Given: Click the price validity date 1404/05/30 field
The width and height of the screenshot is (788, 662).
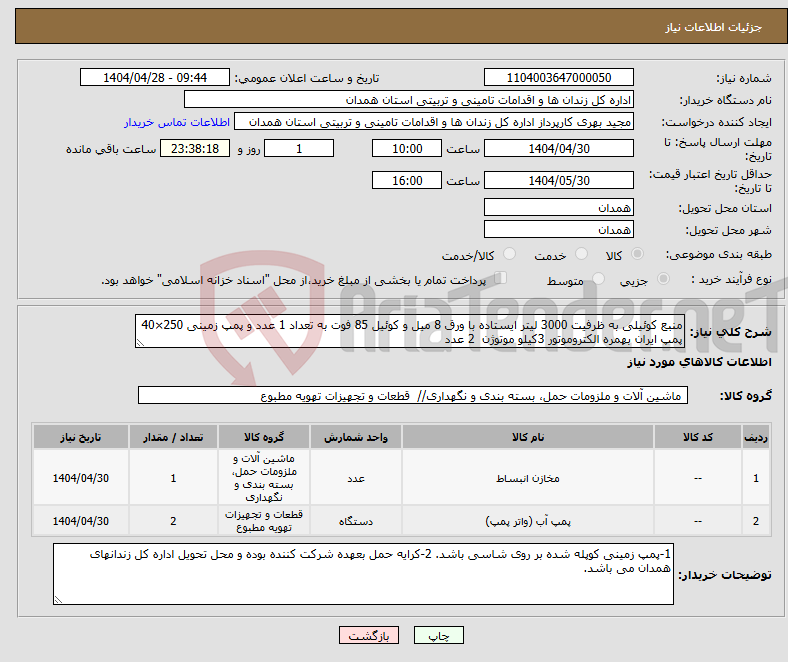Looking at the screenshot, I should (x=558, y=181).
